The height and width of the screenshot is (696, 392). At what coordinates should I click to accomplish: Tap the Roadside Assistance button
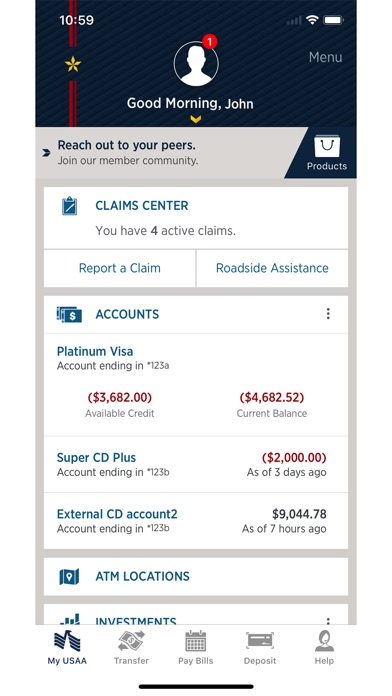[272, 268]
